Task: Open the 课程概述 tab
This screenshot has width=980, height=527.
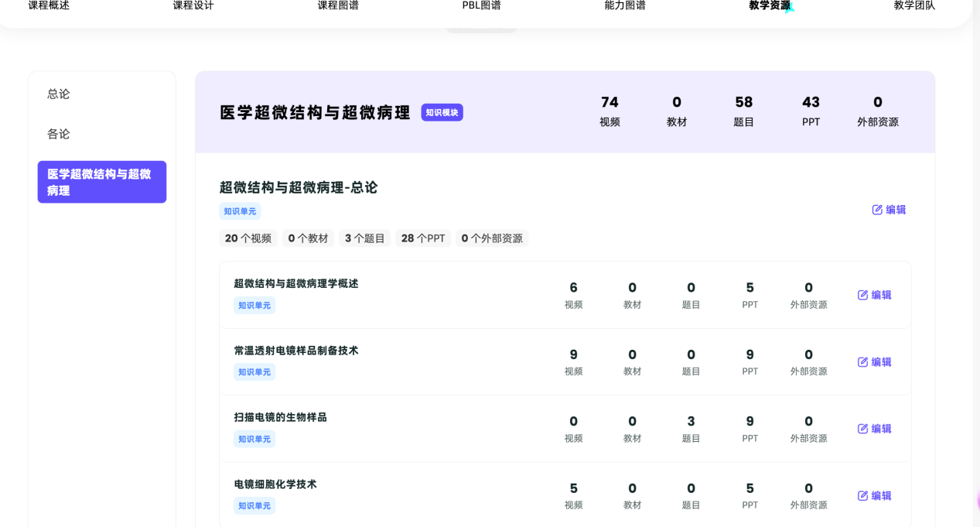Action: click(x=49, y=6)
